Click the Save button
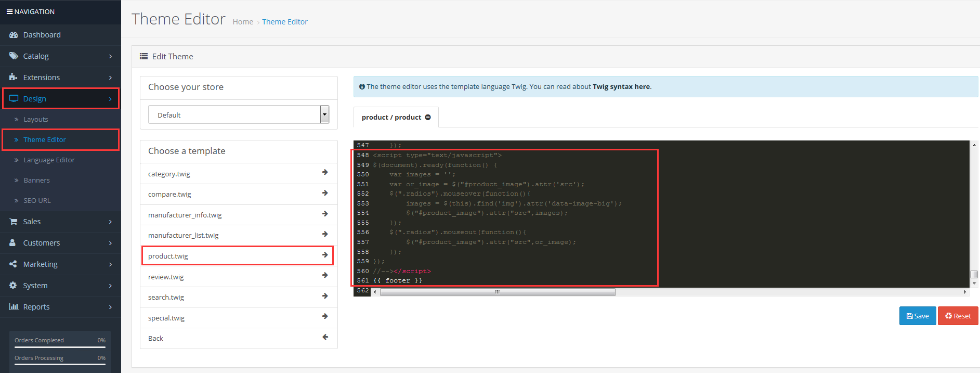 click(918, 316)
